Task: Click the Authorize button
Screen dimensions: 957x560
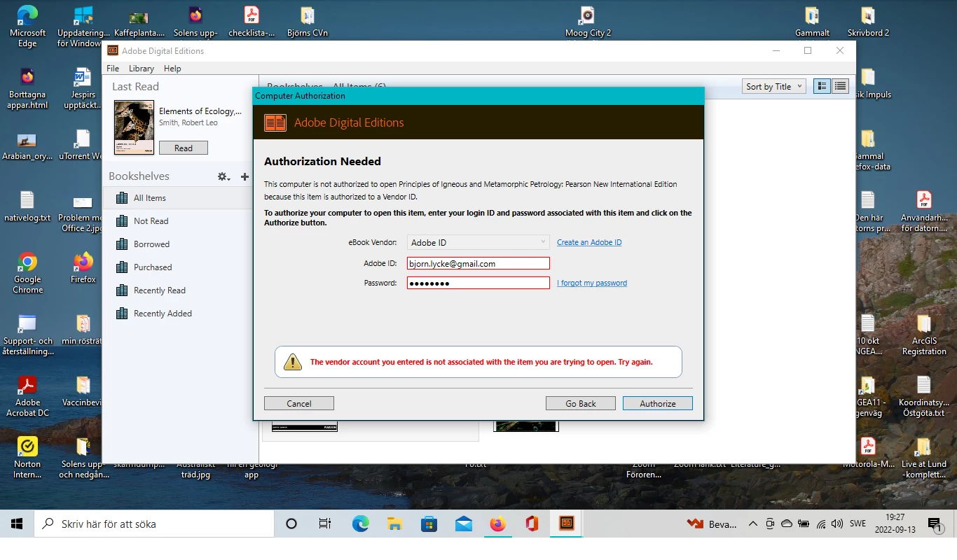Action: [x=657, y=403]
